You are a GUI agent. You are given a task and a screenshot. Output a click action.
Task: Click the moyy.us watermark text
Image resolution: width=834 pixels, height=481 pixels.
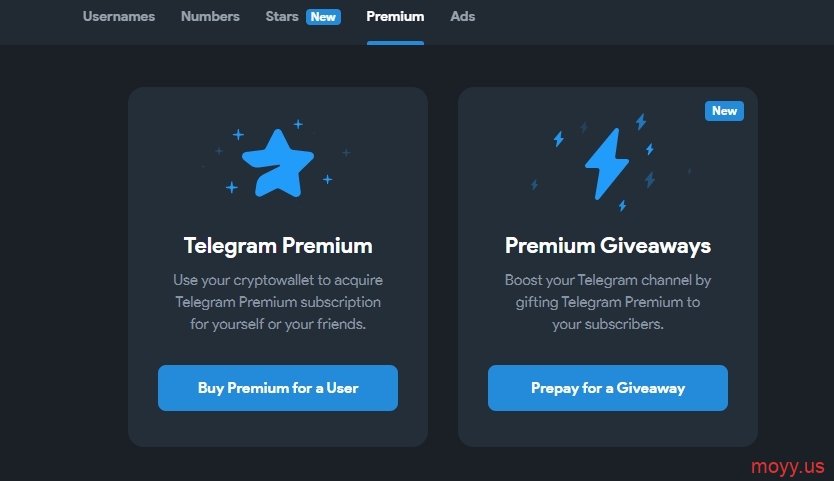[x=787, y=467]
